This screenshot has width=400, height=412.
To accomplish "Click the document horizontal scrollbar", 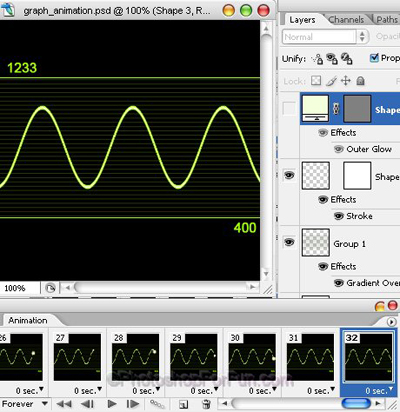I will 162,287.
